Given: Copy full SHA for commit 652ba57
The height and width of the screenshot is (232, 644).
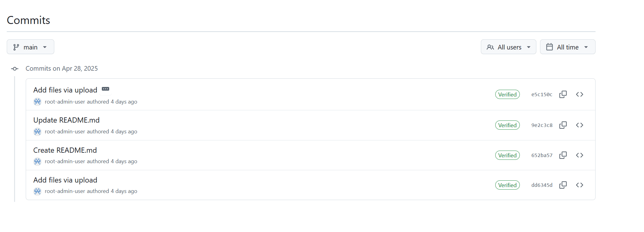Looking at the screenshot, I should (x=563, y=155).
